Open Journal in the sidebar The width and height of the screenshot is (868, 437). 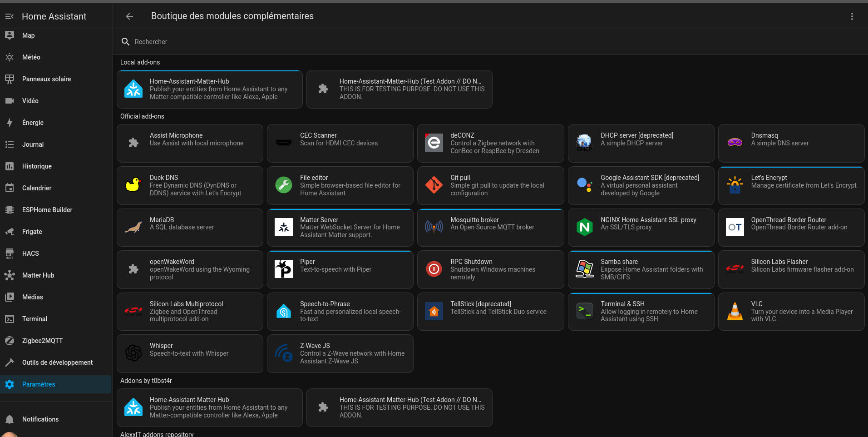click(56, 144)
